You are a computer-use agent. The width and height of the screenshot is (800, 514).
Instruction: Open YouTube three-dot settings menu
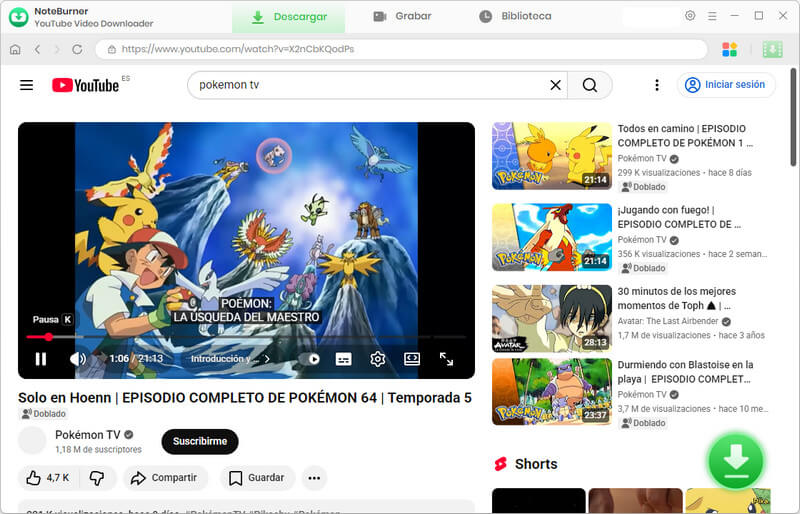657,85
